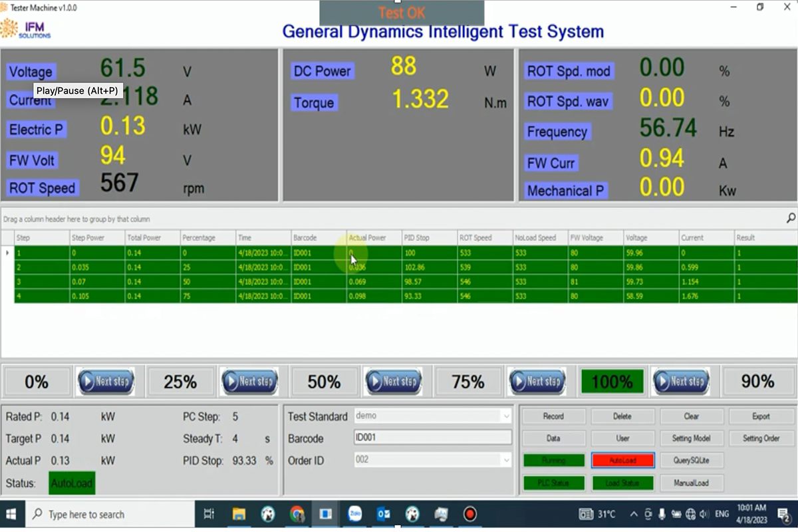
Task: Click the Record button
Action: click(x=553, y=416)
